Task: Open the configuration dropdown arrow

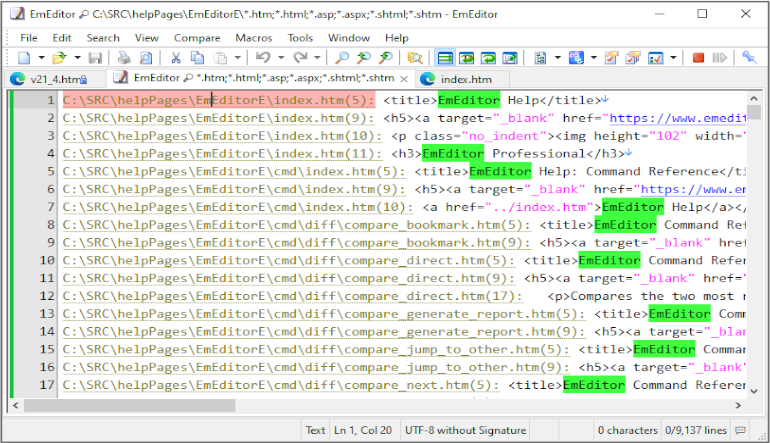Action: point(558,58)
